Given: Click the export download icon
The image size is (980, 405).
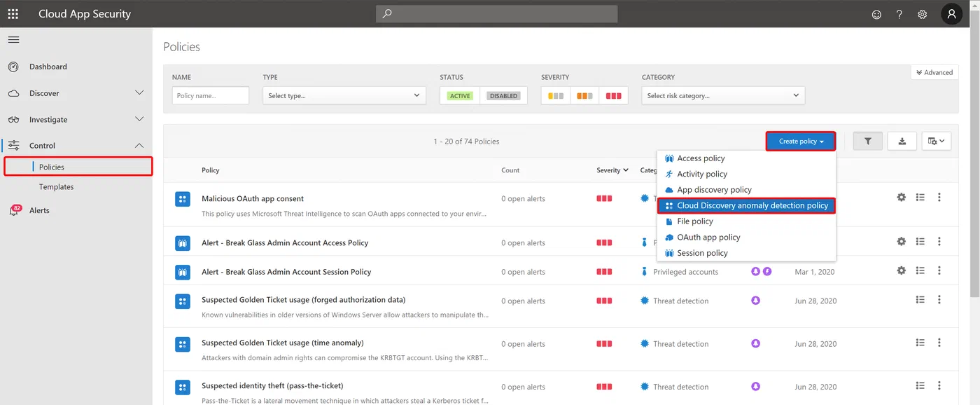Looking at the screenshot, I should pyautogui.click(x=902, y=141).
